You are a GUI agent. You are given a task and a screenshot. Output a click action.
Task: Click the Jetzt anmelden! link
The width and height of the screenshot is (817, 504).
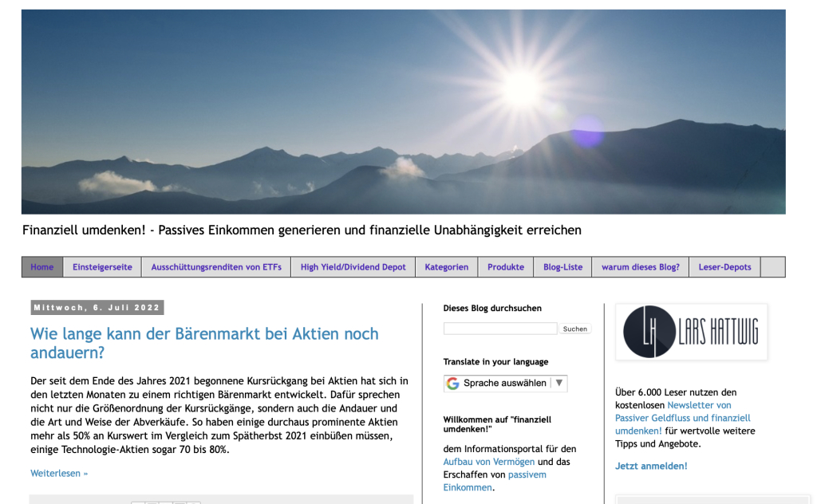tap(651, 466)
